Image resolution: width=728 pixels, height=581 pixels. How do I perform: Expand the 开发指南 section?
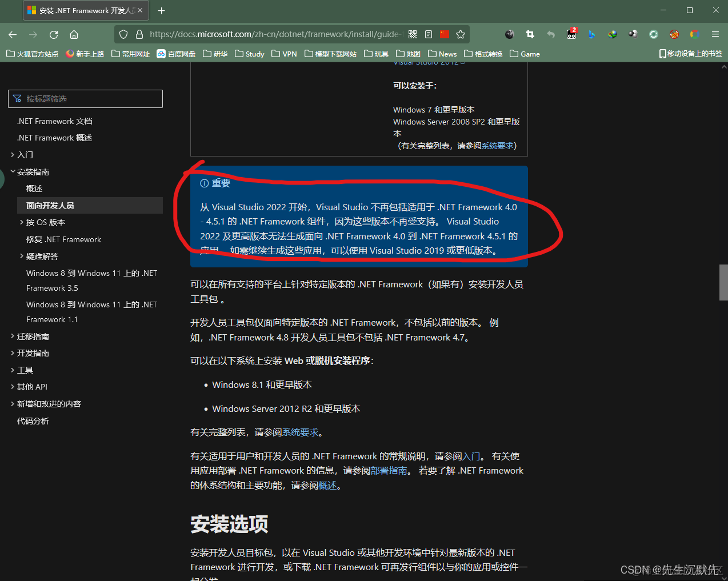[13, 353]
